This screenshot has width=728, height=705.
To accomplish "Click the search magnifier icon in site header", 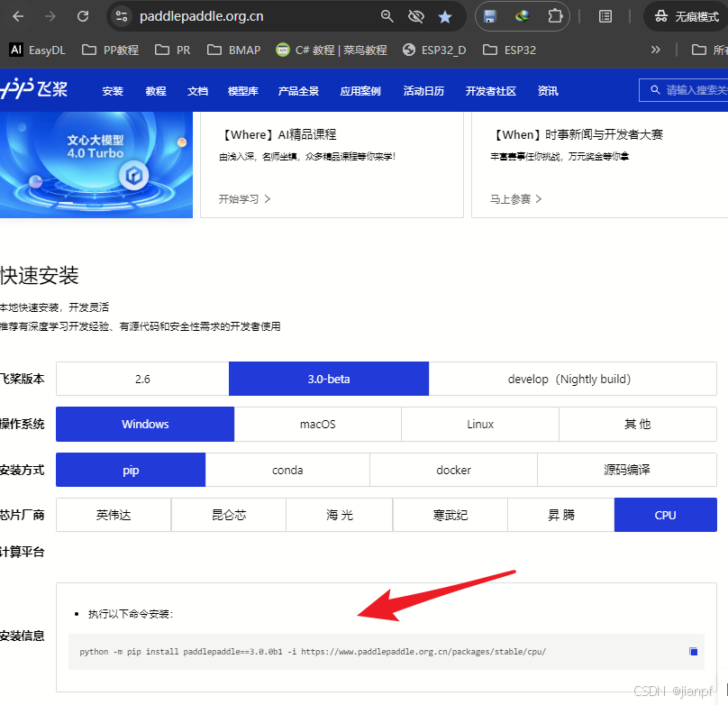I will tap(655, 89).
